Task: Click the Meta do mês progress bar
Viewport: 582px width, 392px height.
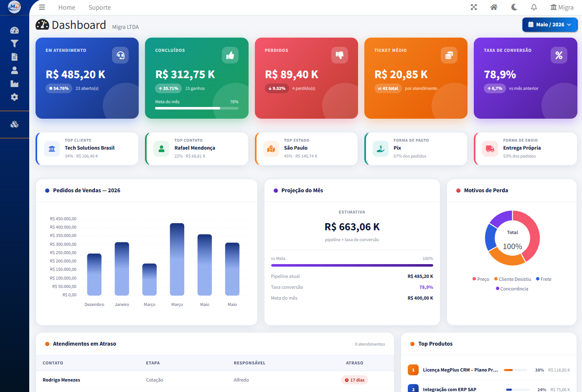Action: tap(197, 108)
